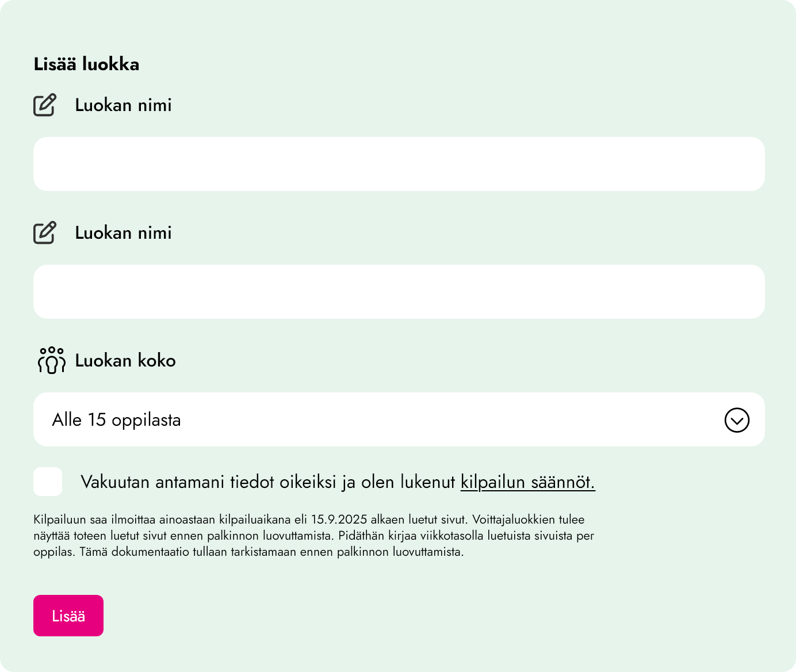Open the kilpailun säännöt link
Viewport: 796px width, 672px height.
pos(527,482)
